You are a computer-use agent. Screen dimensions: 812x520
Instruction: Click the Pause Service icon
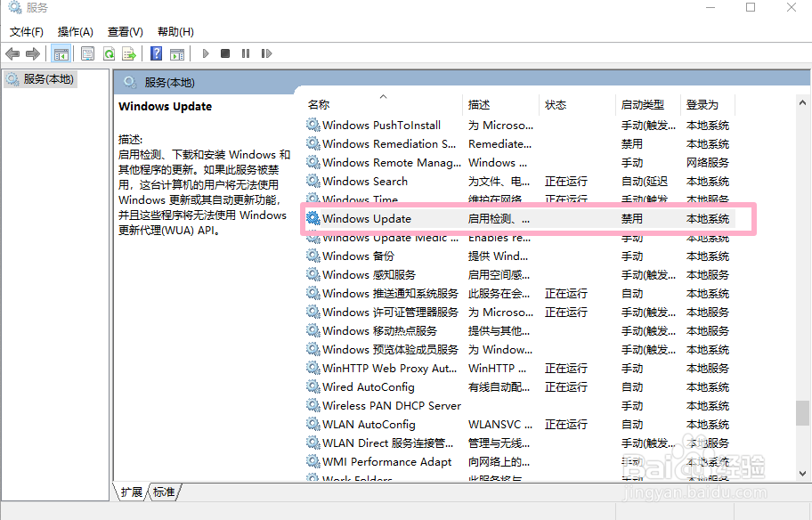(x=246, y=53)
